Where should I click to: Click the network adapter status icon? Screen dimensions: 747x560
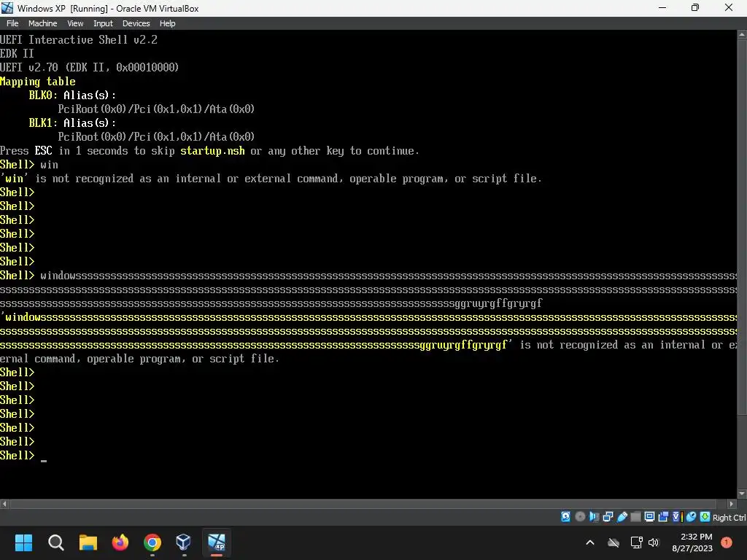pyautogui.click(x=608, y=517)
